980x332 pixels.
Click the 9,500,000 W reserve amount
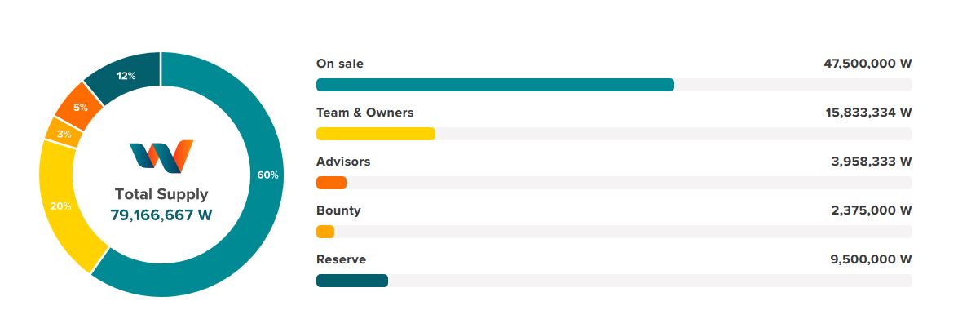click(872, 259)
